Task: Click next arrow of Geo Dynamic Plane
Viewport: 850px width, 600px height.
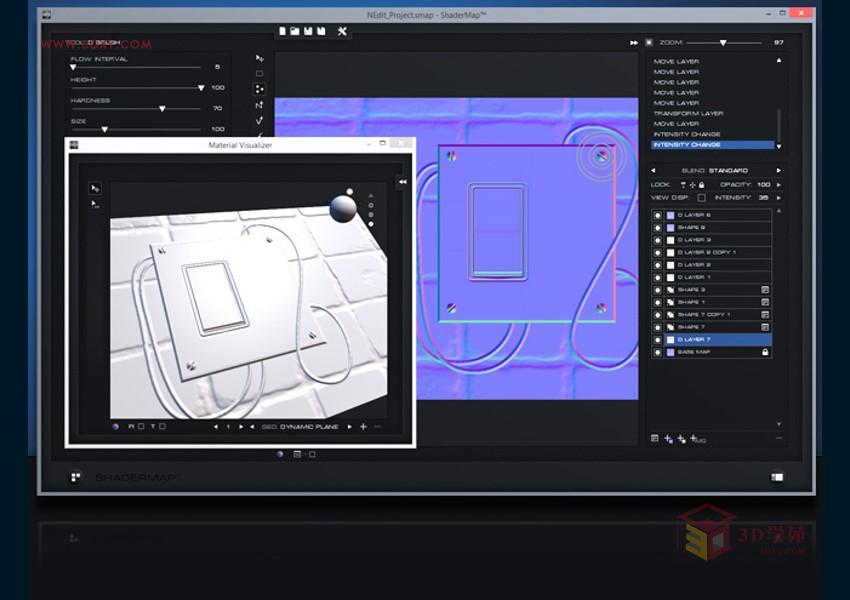Action: coord(349,427)
